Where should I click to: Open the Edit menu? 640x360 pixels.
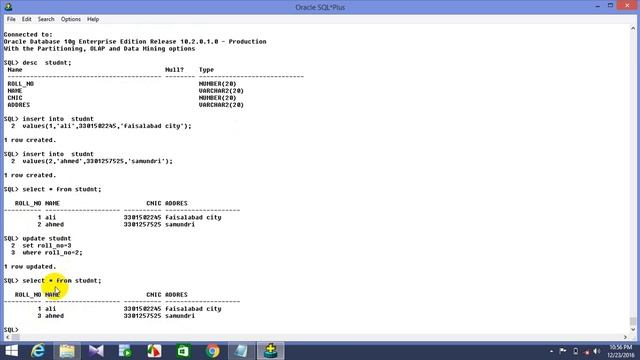tap(27, 19)
